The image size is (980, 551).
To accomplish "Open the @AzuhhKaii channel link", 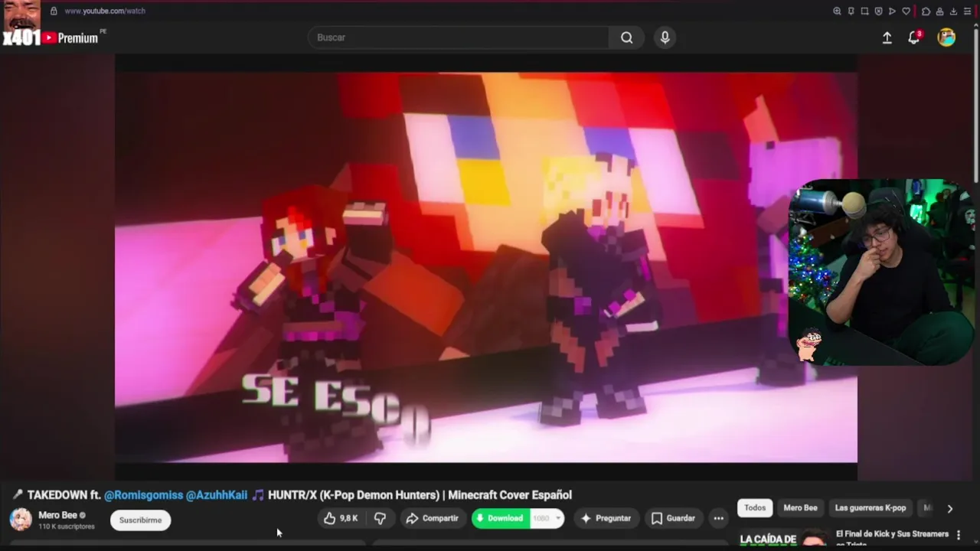I will 217,495.
